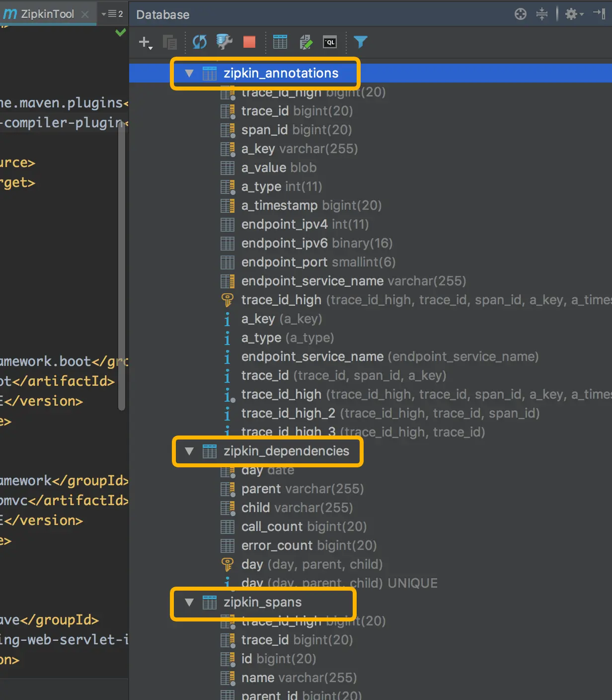Image resolution: width=612 pixels, height=700 pixels.
Task: Select the zipkin_annotations table row
Action: pos(371,73)
